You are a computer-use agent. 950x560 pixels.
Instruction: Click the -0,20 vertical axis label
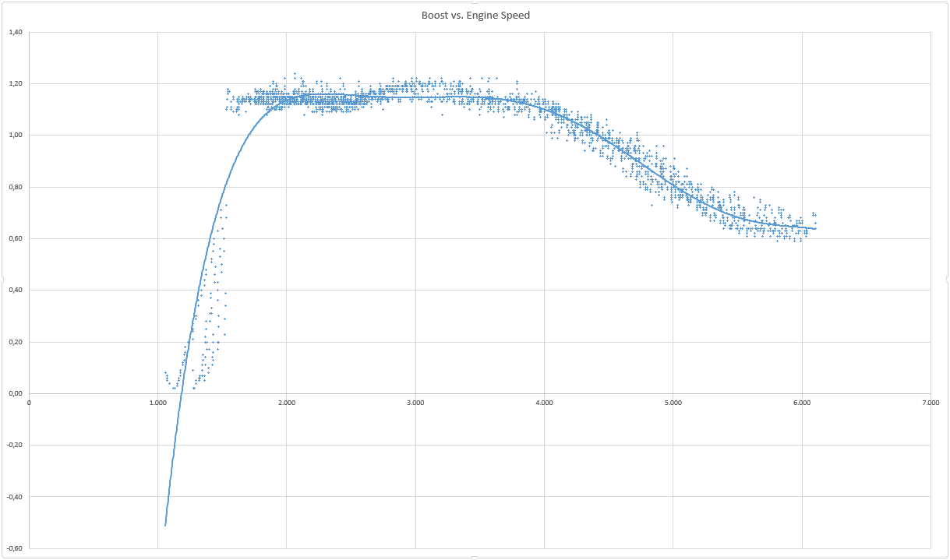14,445
